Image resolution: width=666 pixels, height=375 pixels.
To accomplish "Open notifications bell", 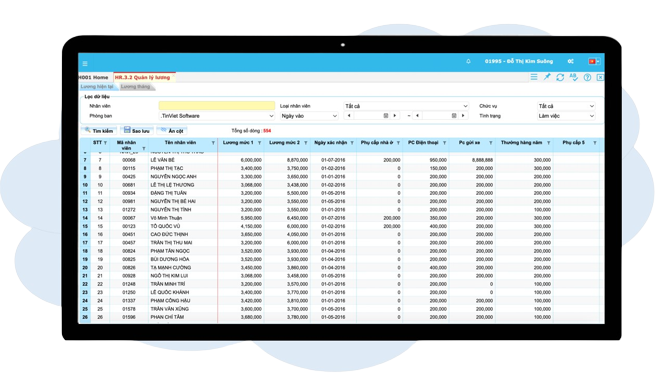I will tap(468, 61).
